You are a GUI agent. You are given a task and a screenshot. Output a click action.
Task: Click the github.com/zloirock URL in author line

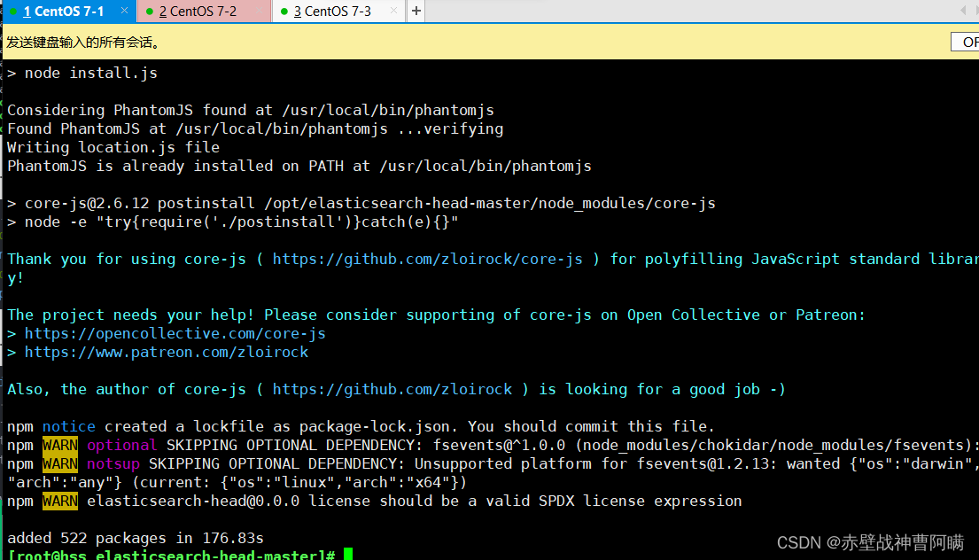click(x=392, y=390)
